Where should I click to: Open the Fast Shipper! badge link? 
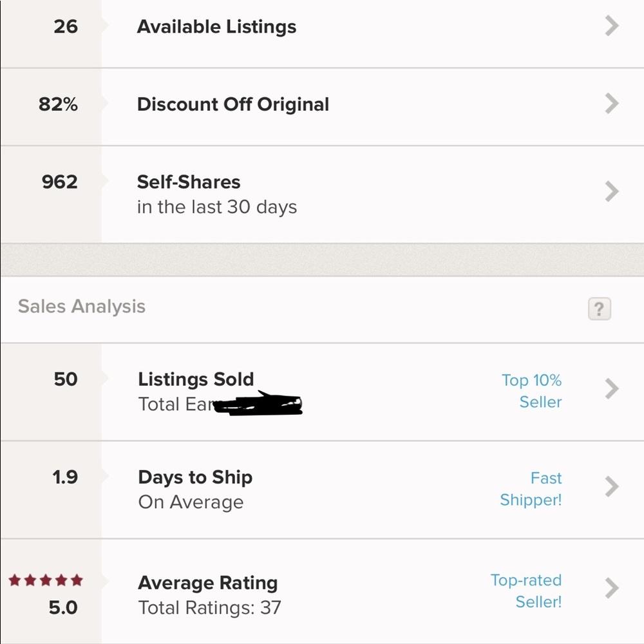(531, 489)
